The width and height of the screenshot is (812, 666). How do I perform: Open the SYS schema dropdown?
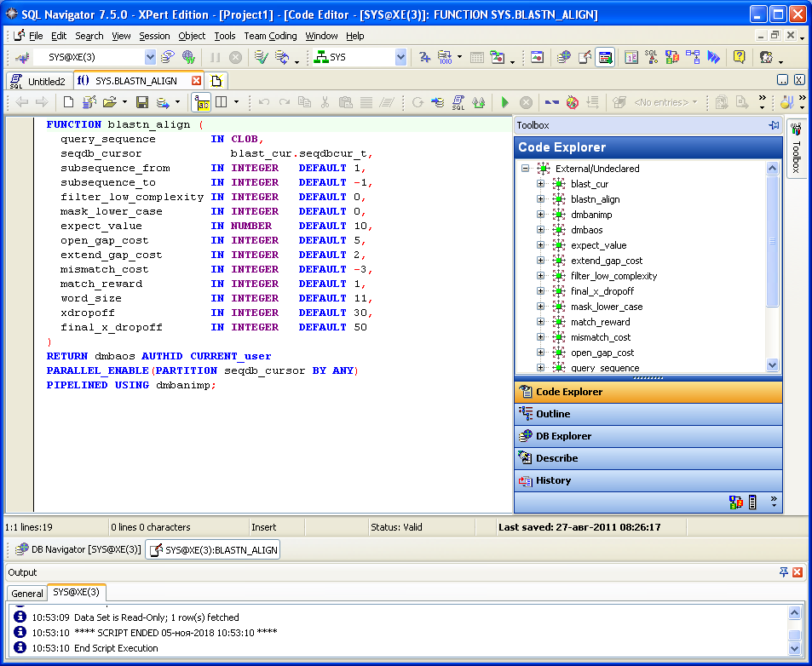pos(400,57)
